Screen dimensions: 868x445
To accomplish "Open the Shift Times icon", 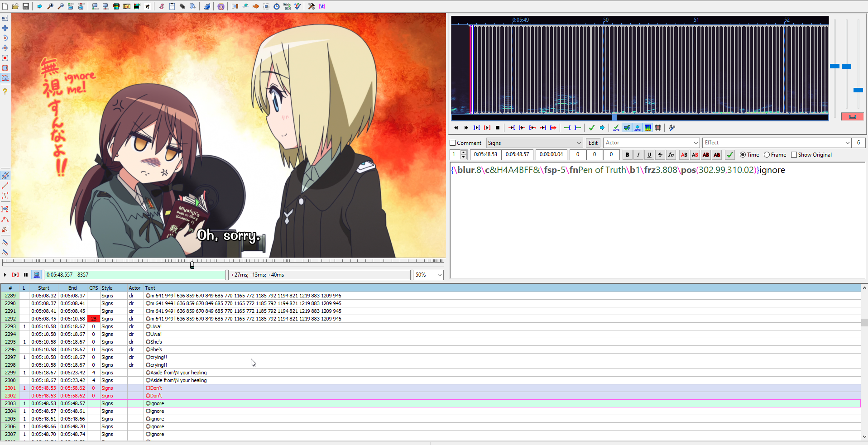I will pyautogui.click(x=235, y=6).
